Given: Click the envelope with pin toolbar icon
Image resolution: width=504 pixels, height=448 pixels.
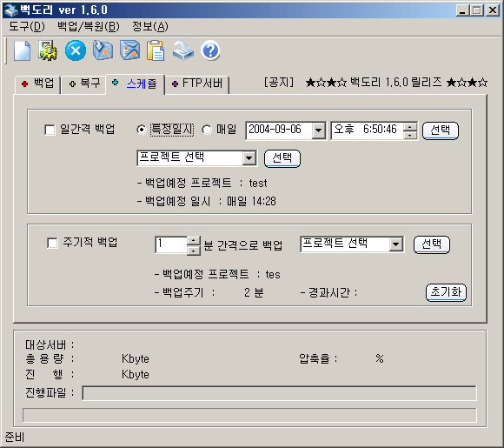Looking at the screenshot, I should click(x=103, y=50).
